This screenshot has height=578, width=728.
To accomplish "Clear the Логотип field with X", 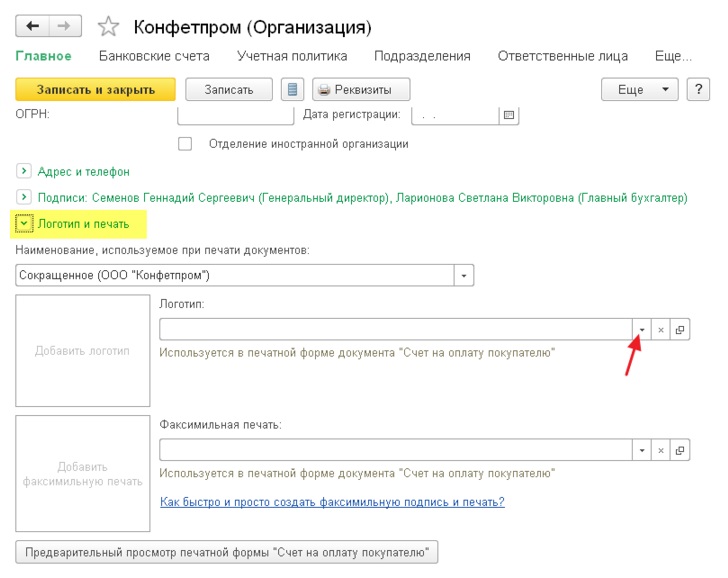I will coord(661,330).
